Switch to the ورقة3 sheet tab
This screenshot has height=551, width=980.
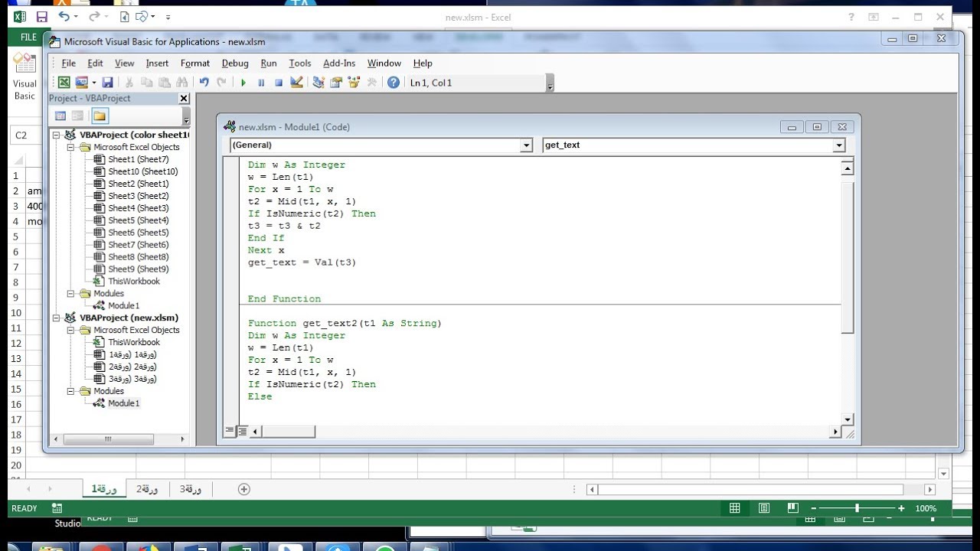pos(191,490)
